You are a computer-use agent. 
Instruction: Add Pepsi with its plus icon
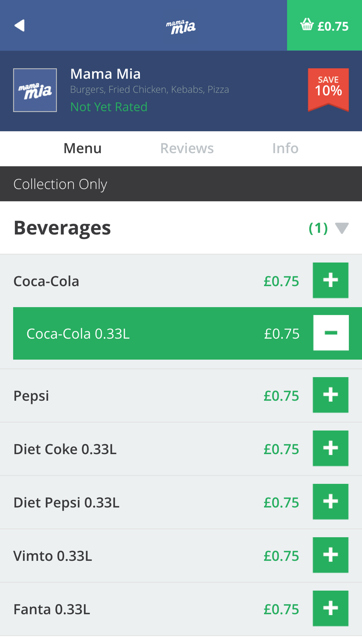(331, 395)
